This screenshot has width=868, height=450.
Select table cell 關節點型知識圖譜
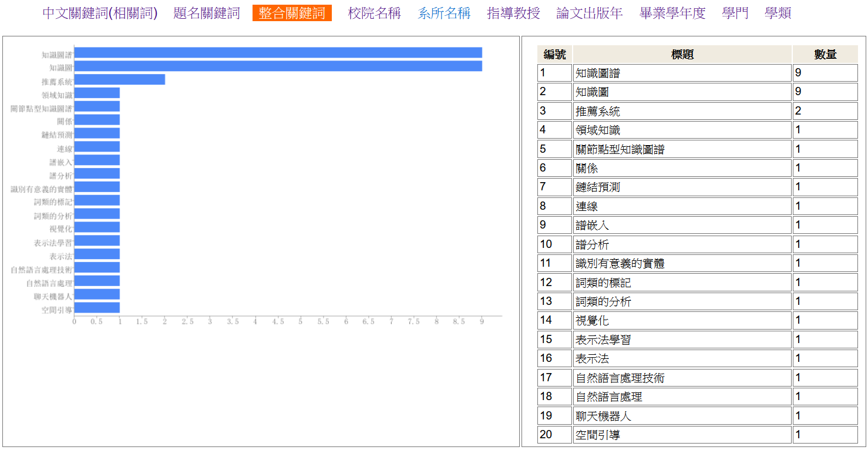coord(682,149)
